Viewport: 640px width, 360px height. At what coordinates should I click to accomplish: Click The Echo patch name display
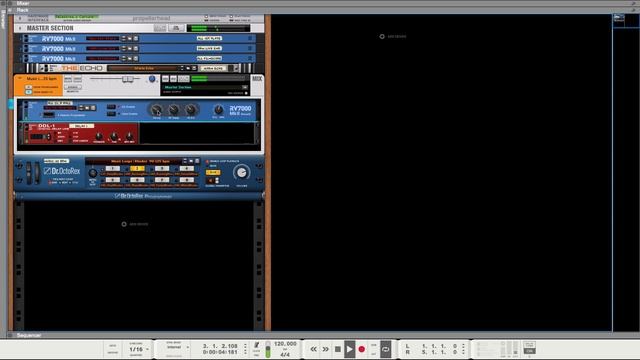coord(144,68)
